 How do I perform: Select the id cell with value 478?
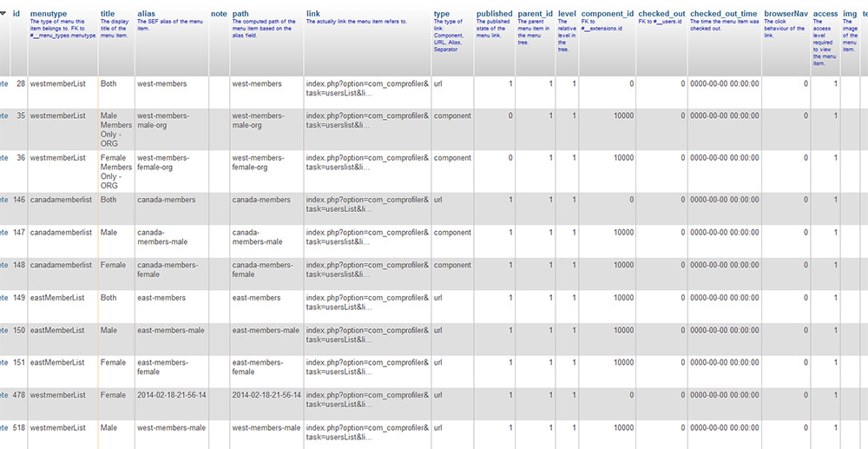[19, 395]
